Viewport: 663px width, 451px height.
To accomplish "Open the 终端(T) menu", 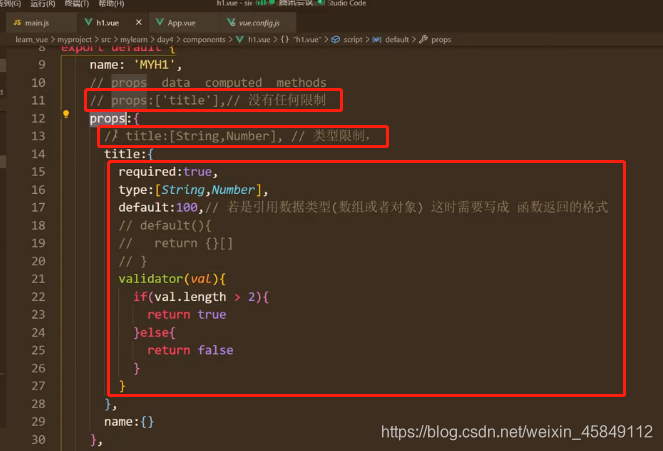I will (77, 3).
